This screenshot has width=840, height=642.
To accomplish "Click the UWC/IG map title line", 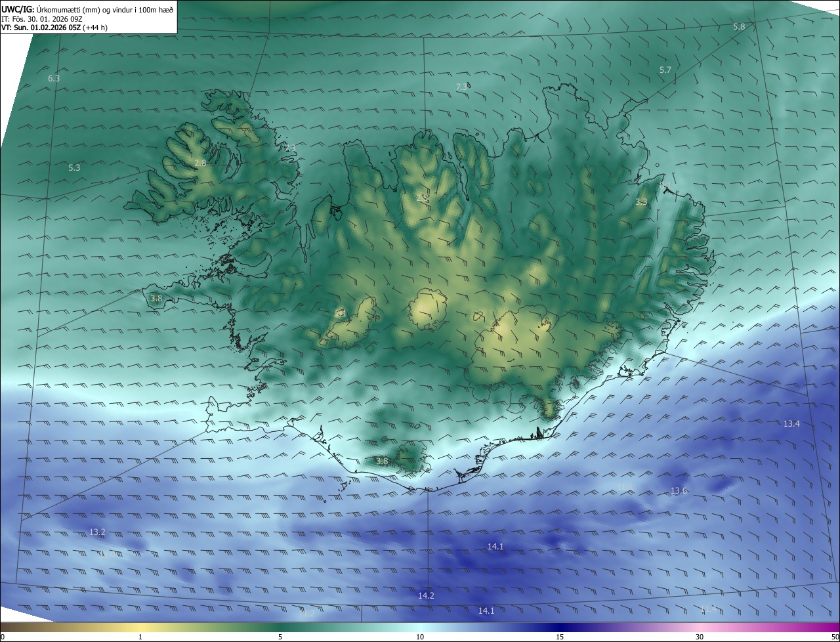I will pyautogui.click(x=87, y=9).
